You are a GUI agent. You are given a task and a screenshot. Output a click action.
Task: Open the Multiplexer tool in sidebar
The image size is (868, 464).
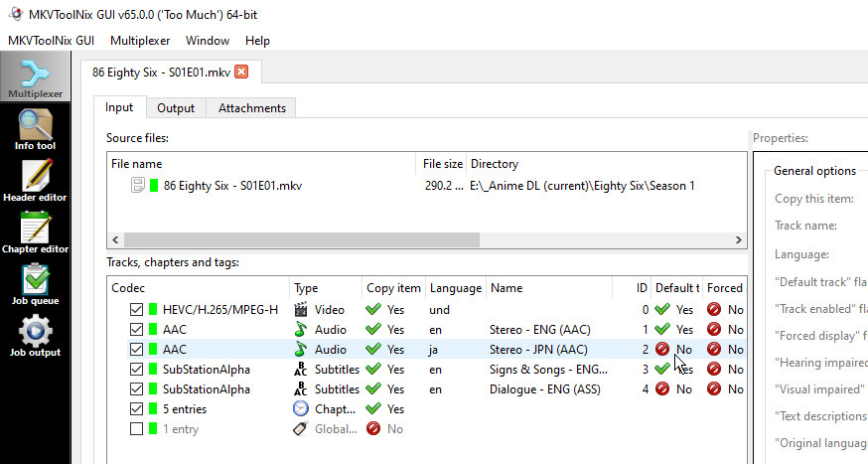point(35,77)
